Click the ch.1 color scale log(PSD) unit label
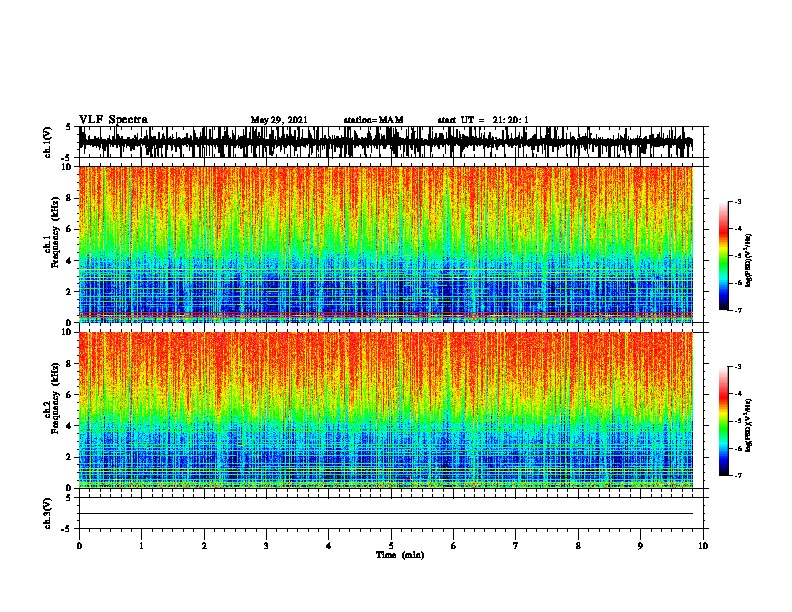Image resolution: width=792 pixels, height=612 pixels. point(749,260)
